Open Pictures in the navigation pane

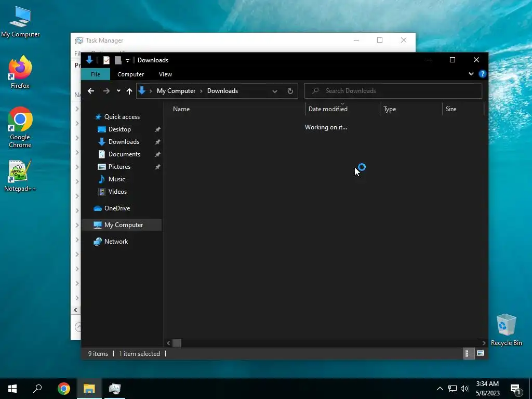pos(119,167)
